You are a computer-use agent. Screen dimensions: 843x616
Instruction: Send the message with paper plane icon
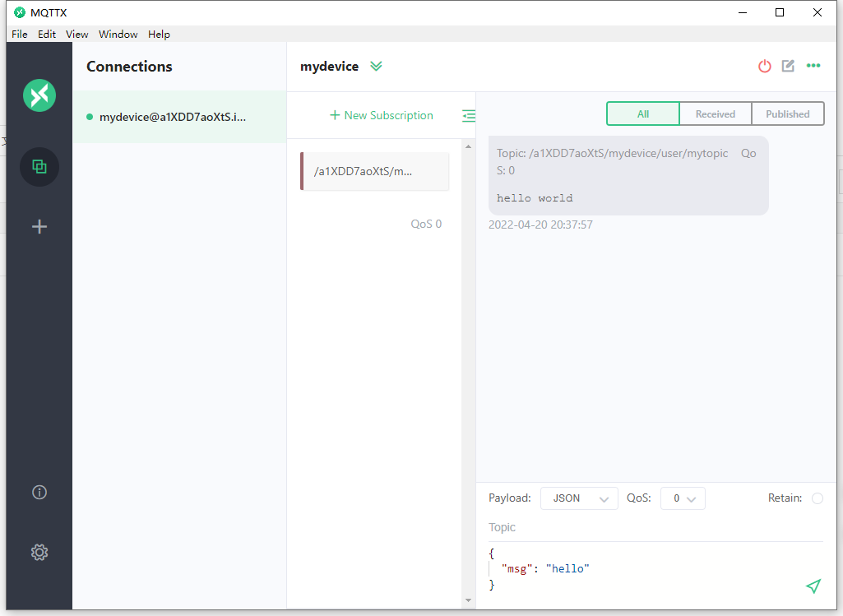point(813,586)
